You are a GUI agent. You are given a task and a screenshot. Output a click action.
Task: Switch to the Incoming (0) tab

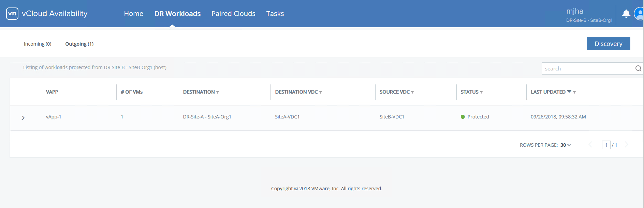(x=38, y=44)
